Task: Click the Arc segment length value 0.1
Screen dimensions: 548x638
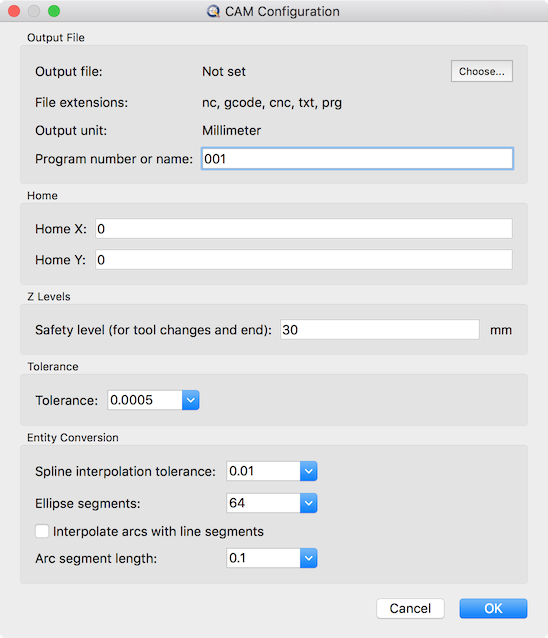Action: click(x=263, y=558)
